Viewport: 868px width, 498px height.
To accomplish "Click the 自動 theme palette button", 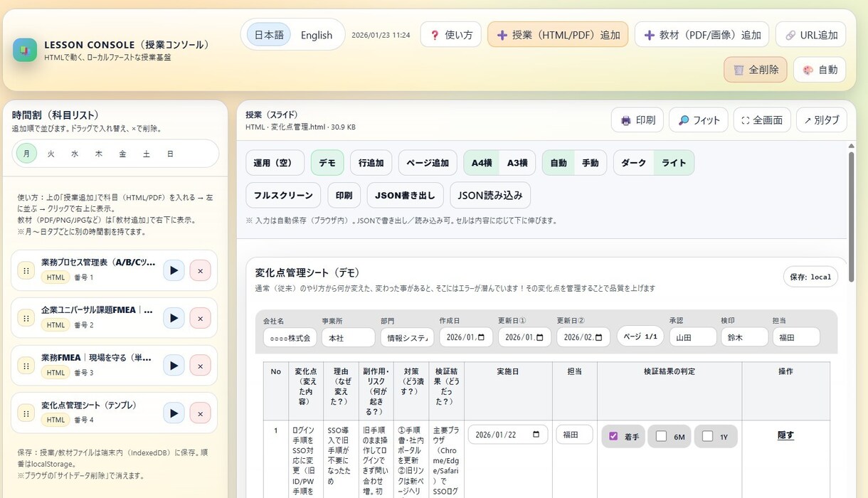I will point(820,70).
